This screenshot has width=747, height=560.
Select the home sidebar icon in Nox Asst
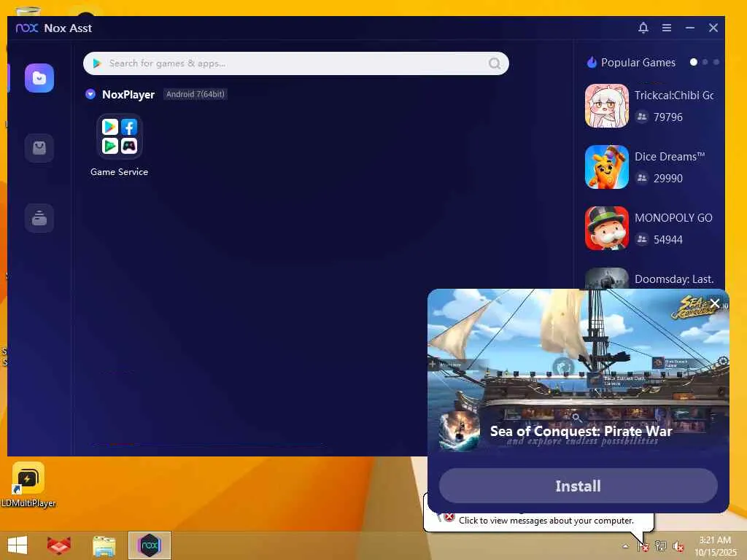[39, 78]
